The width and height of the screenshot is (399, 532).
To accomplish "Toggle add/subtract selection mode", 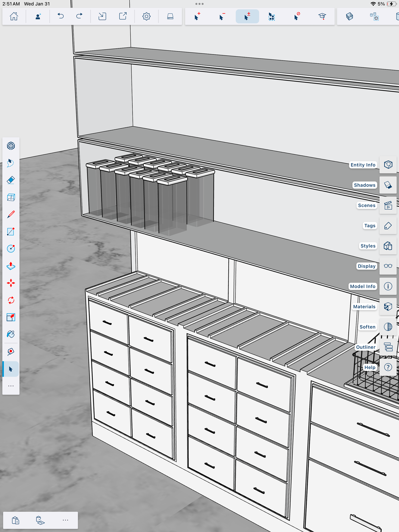I will tap(247, 16).
